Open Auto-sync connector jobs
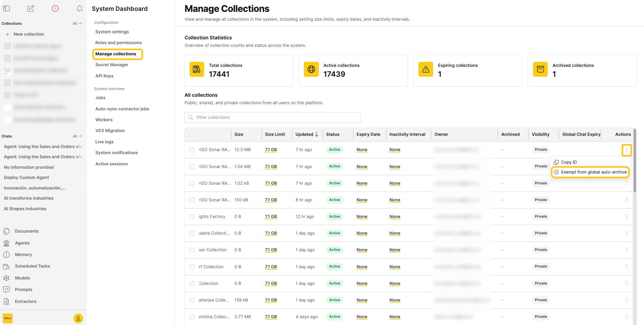Screen dimensions: 644x325 [122, 109]
